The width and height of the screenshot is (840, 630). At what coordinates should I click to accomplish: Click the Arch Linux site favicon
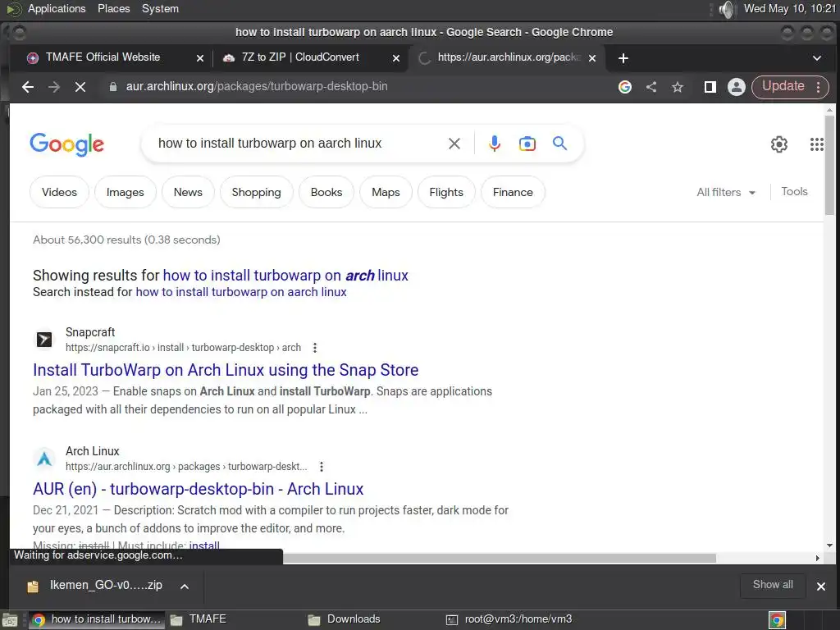click(44, 459)
